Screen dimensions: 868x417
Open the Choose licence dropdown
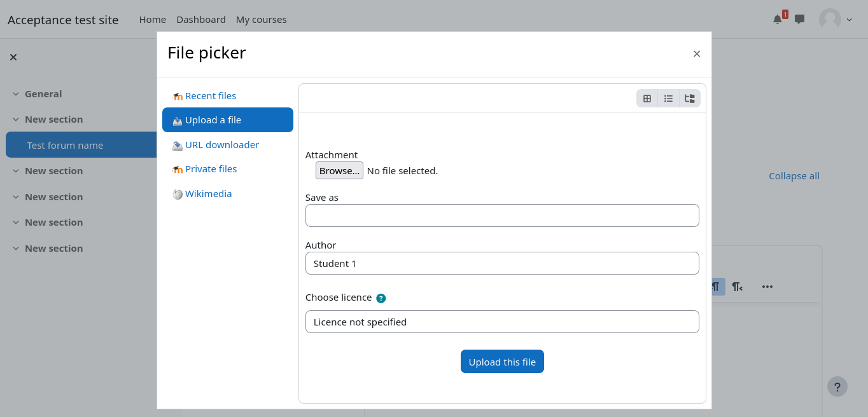(501, 322)
